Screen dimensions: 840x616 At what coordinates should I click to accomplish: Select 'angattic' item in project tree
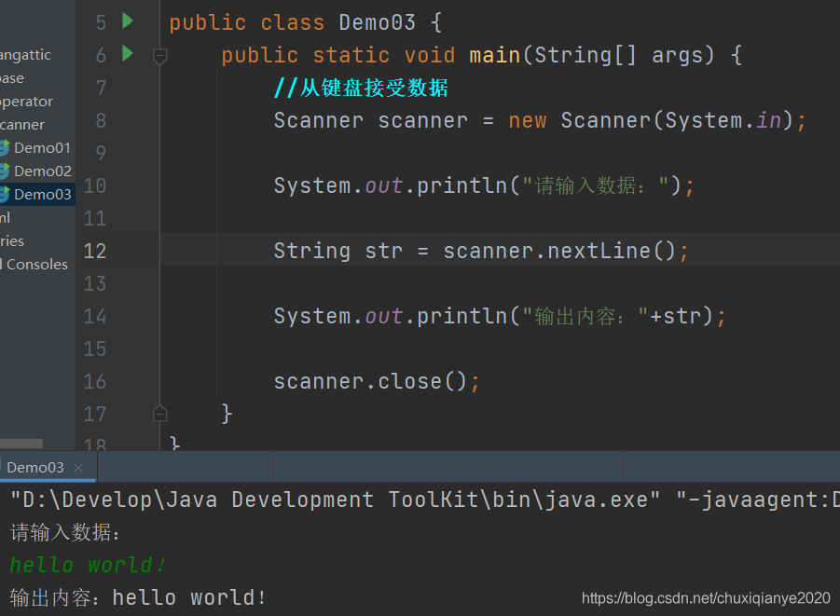(25, 55)
